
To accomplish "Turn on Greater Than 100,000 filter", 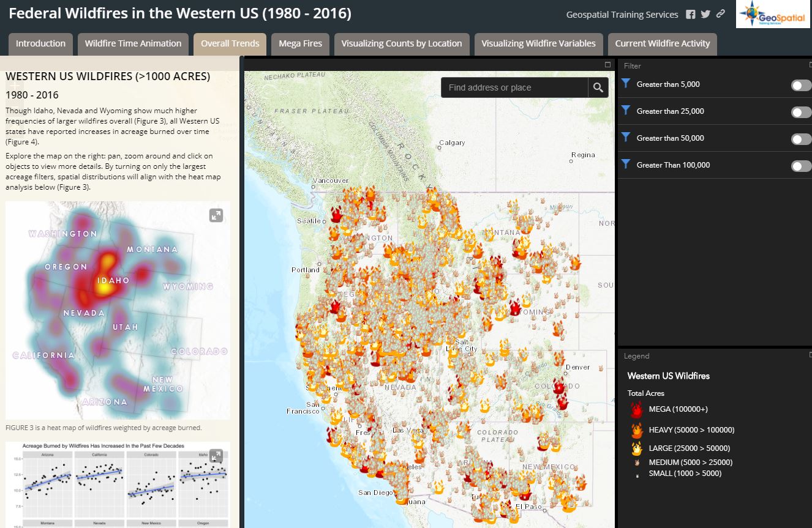I will 800,166.
